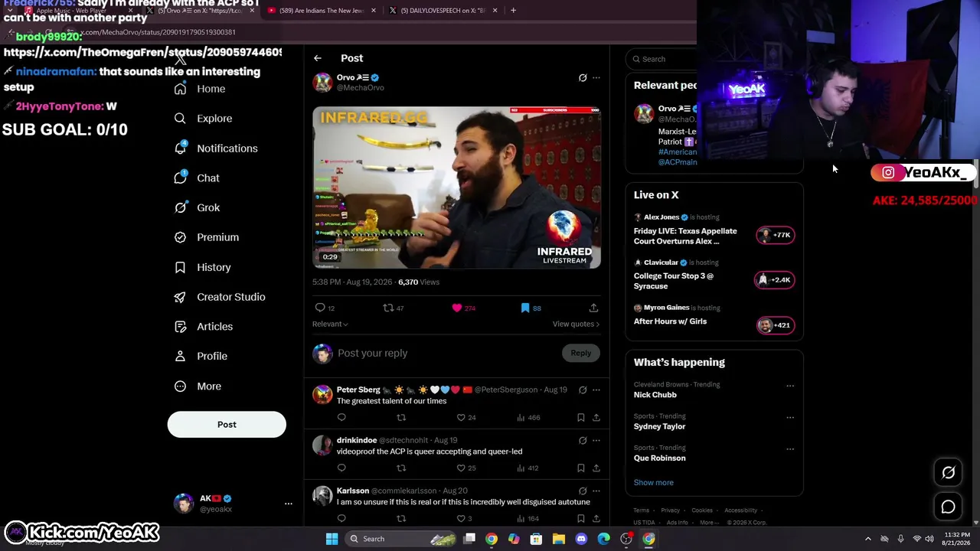Toggle the bookmark showing 88
Viewport: 980px width, 551px height.
(x=525, y=308)
